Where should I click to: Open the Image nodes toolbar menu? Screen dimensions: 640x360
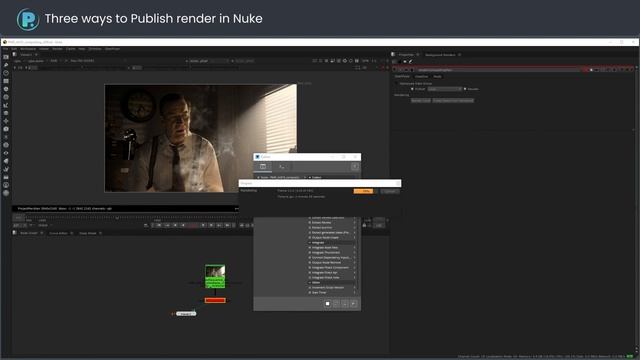coord(6,57)
